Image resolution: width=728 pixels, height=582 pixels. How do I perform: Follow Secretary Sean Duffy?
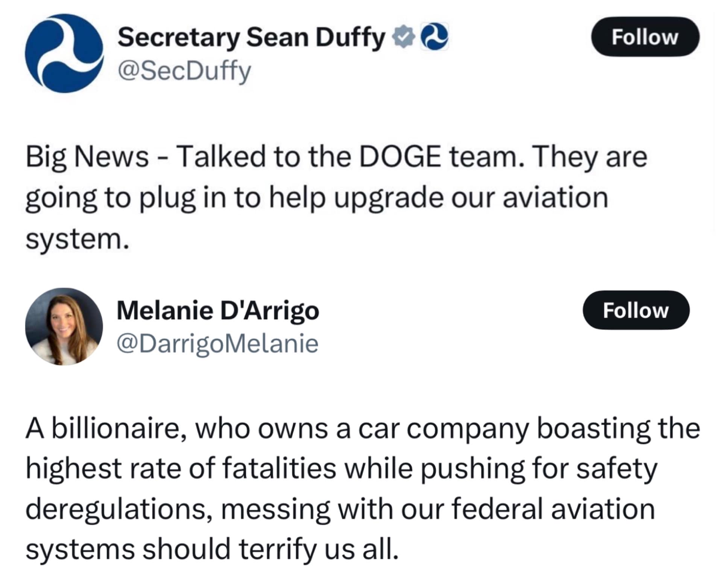point(645,37)
